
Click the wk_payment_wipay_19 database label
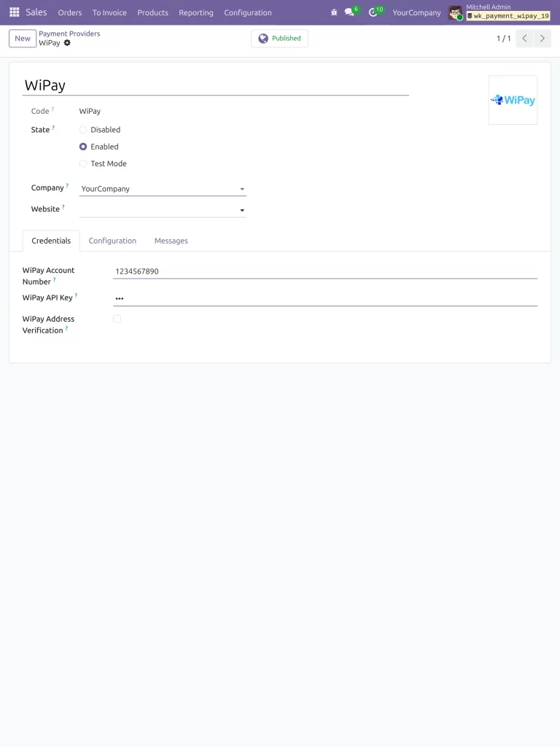(508, 16)
